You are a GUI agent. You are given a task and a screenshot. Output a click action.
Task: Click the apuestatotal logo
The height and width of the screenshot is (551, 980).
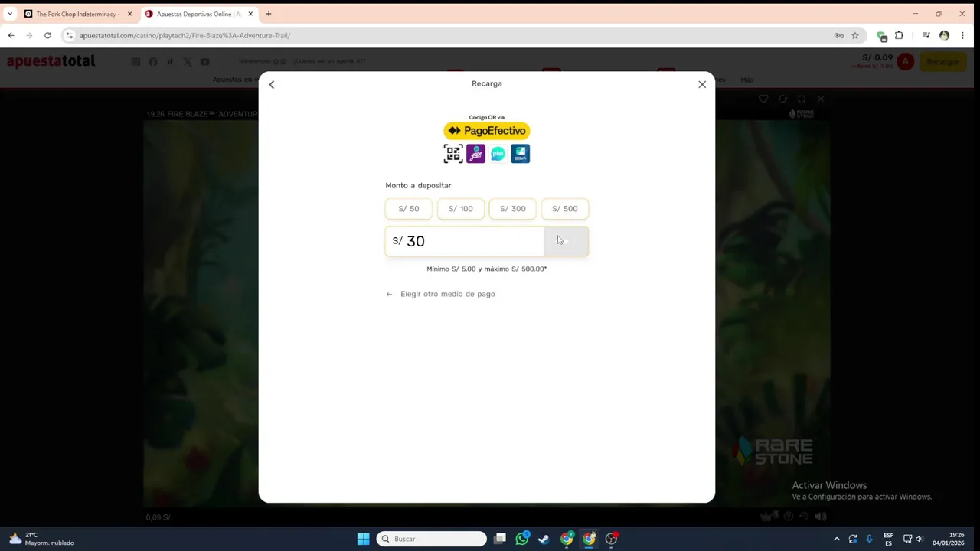tap(51, 61)
